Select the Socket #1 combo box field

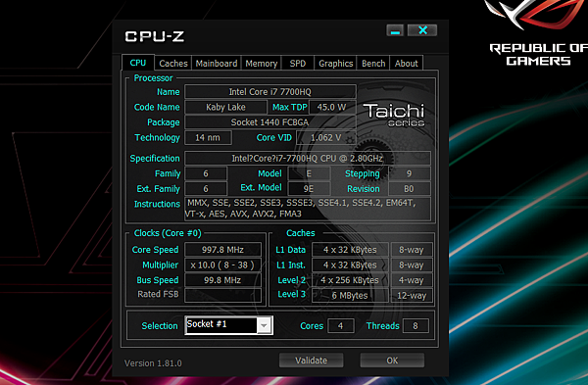click(228, 325)
